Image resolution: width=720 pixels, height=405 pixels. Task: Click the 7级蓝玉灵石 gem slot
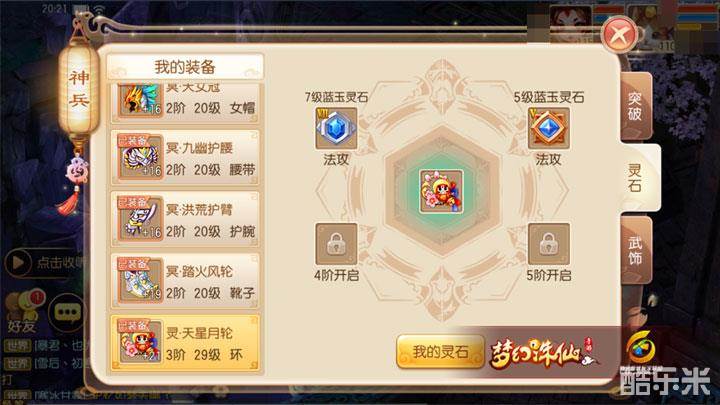(336, 128)
